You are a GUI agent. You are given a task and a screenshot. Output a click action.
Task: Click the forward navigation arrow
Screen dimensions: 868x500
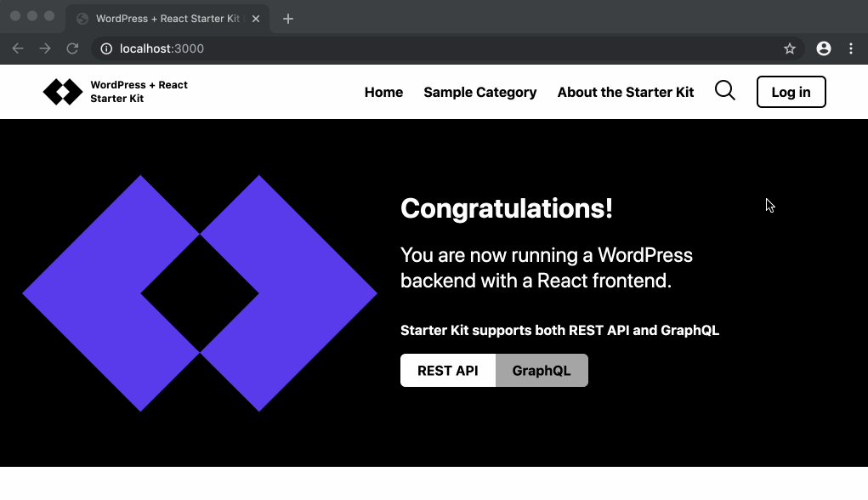coord(44,48)
